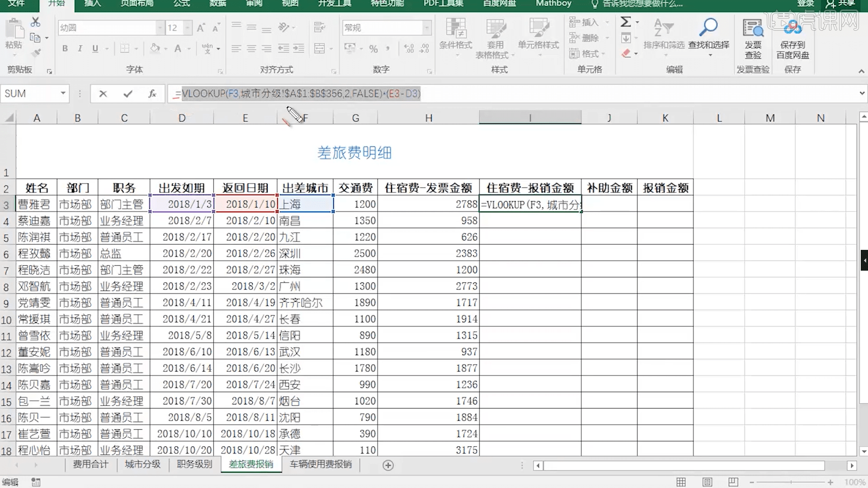868x488 pixels.
Task: Click Format as Table (套用表格格式)
Action: click(495, 38)
